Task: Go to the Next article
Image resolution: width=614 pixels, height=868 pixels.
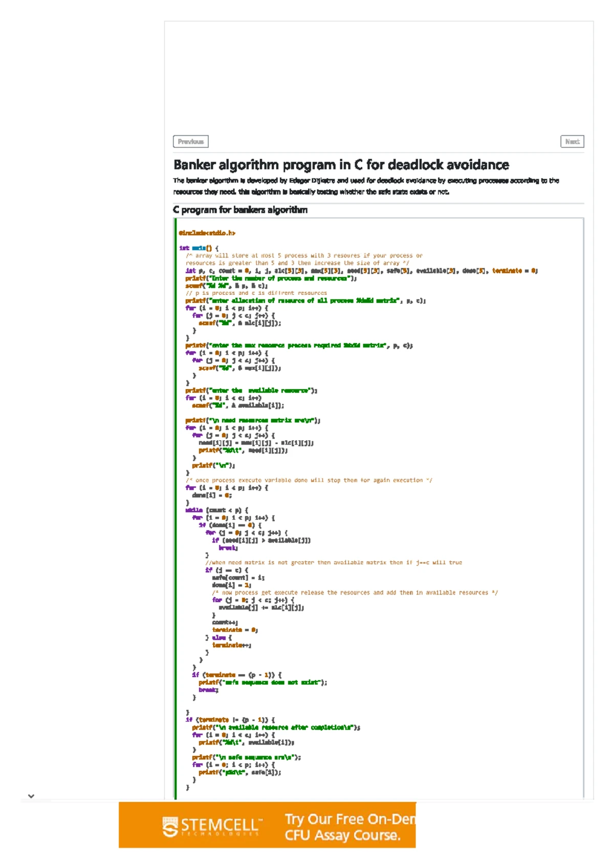Action: (572, 142)
